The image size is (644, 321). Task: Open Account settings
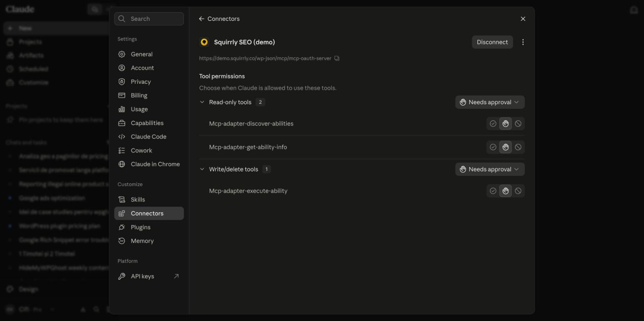click(x=149, y=68)
